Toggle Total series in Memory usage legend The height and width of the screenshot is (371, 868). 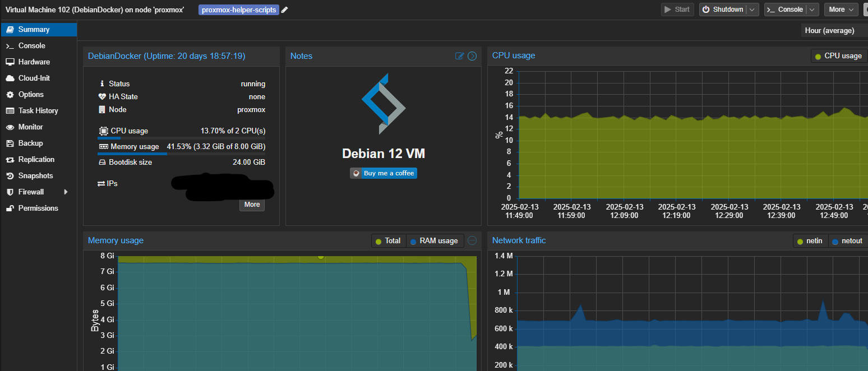pyautogui.click(x=388, y=241)
